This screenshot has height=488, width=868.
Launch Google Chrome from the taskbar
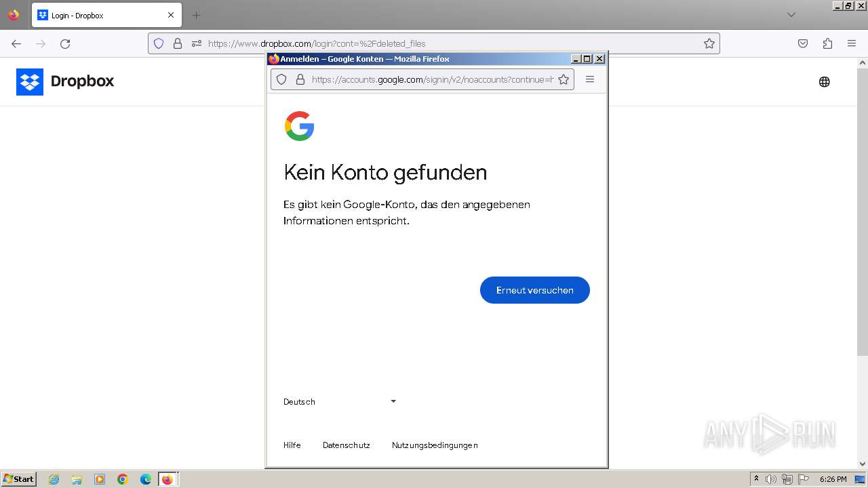(123, 479)
